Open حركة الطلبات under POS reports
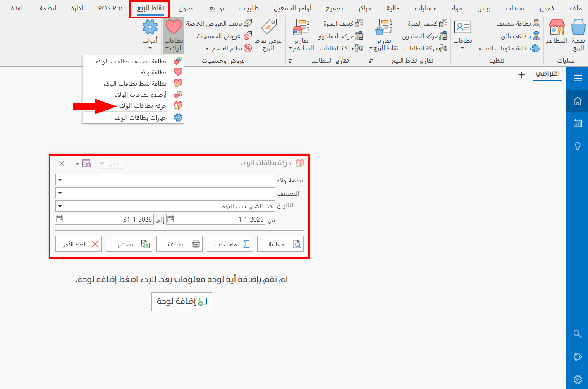The height and width of the screenshot is (389, 588). coord(425,48)
